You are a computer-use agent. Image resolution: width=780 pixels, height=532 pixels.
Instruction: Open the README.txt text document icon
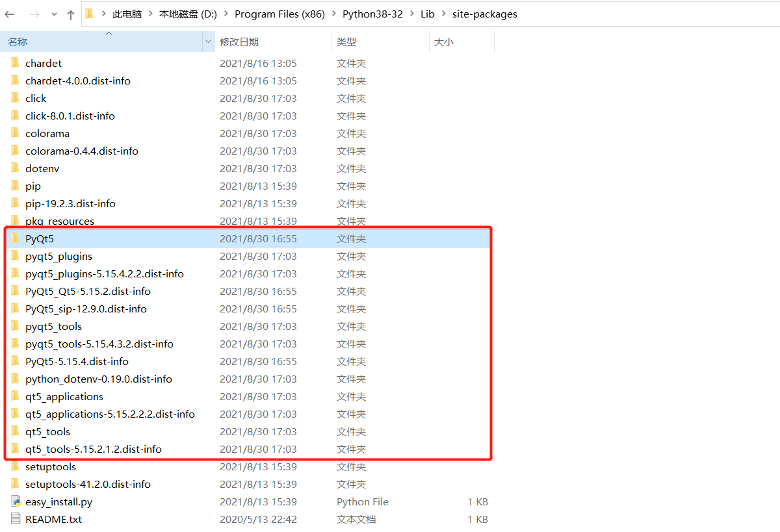(x=15, y=519)
